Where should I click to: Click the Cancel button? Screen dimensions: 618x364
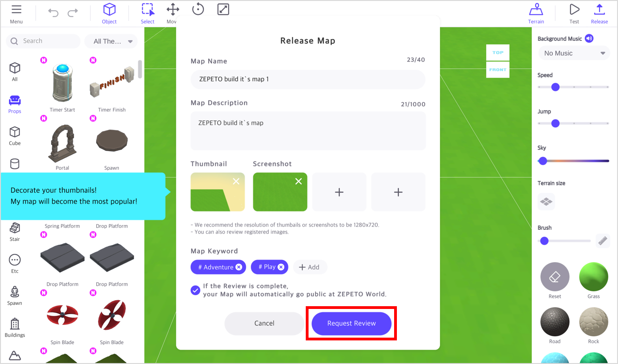[264, 323]
